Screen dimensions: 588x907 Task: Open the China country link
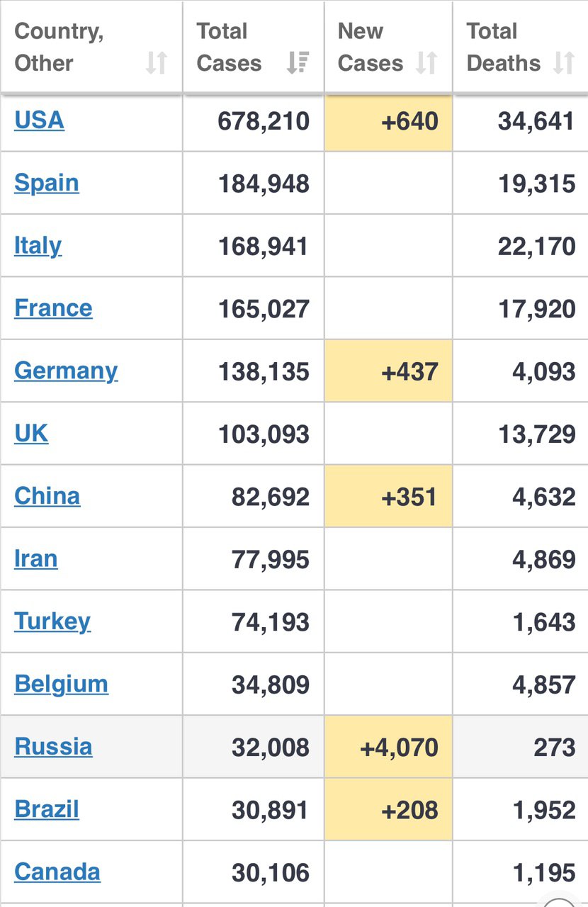pos(47,496)
